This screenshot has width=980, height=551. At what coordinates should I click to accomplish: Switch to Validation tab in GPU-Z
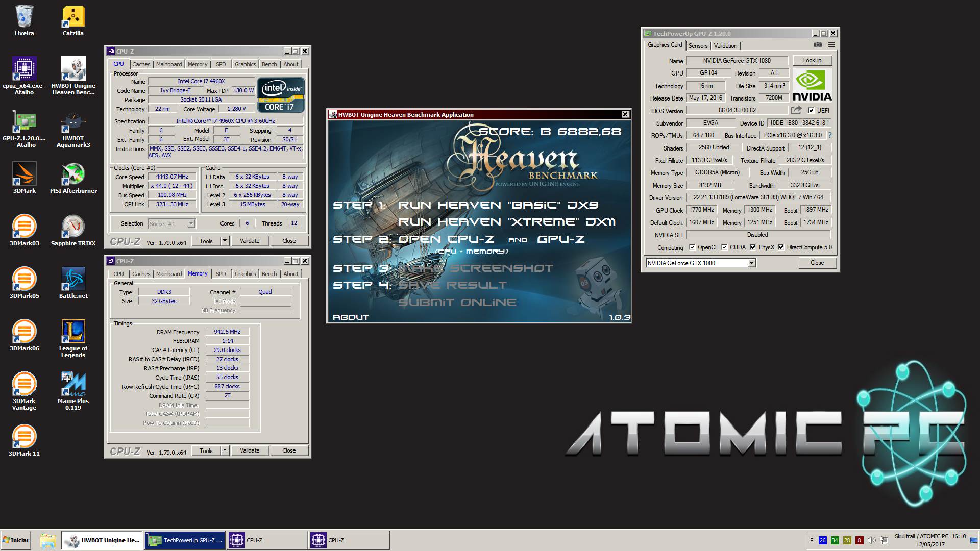[x=725, y=46]
